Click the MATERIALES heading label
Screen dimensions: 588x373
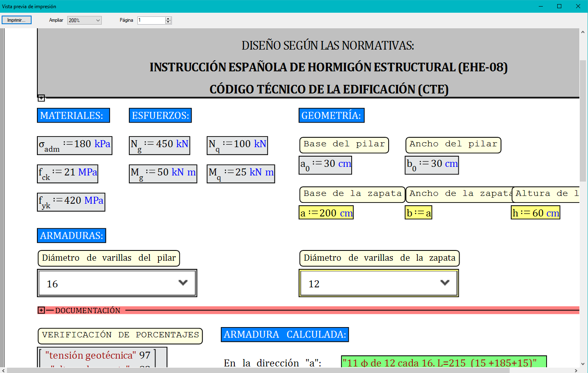[73, 116]
